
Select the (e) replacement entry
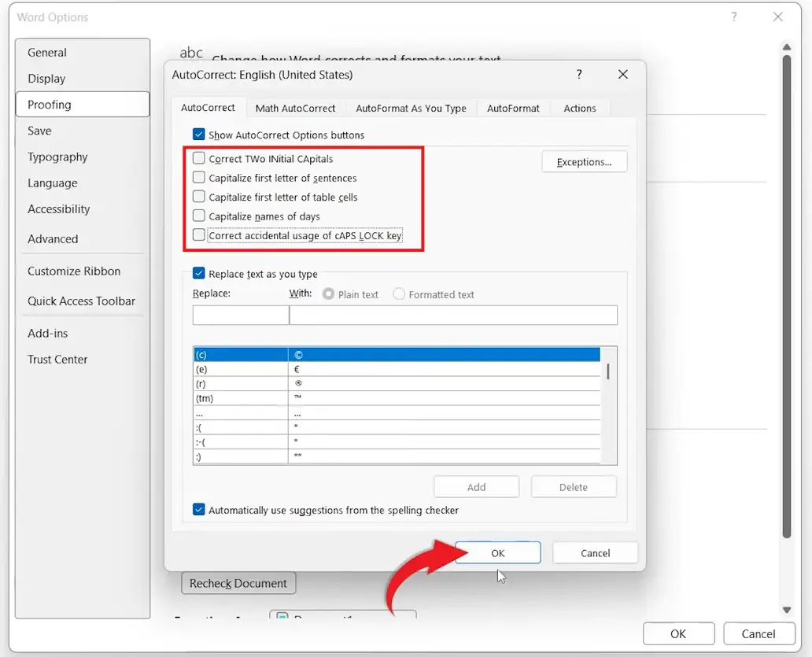(x=397, y=369)
